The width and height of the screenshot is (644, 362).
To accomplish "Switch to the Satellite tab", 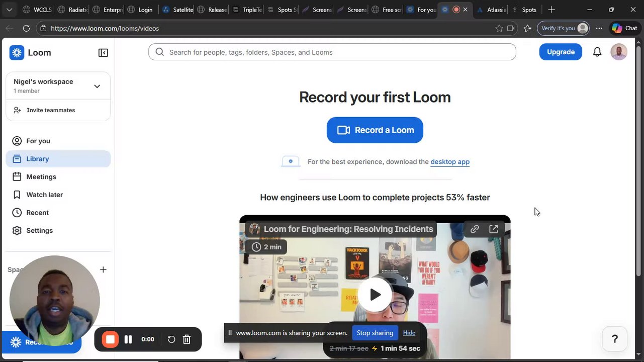I will click(x=177, y=10).
